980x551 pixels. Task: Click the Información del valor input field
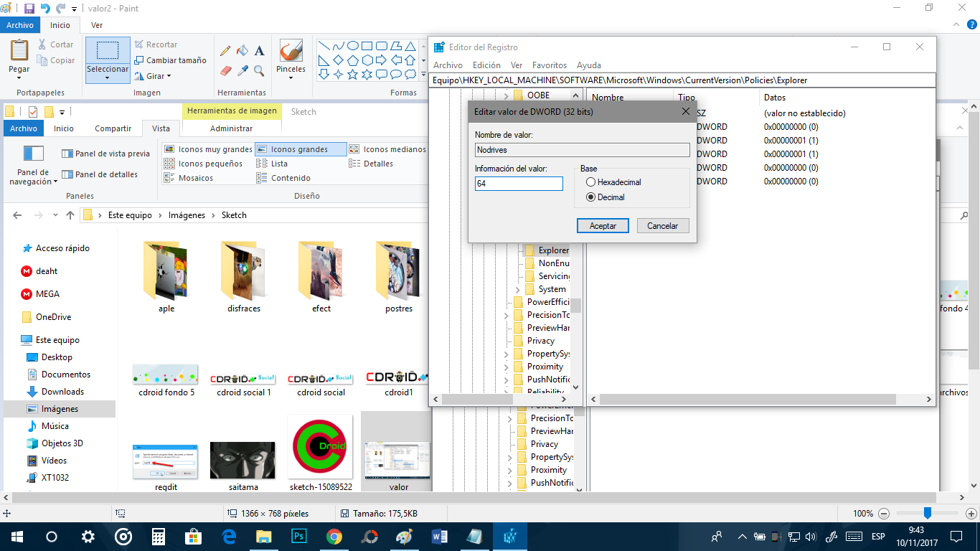(519, 184)
